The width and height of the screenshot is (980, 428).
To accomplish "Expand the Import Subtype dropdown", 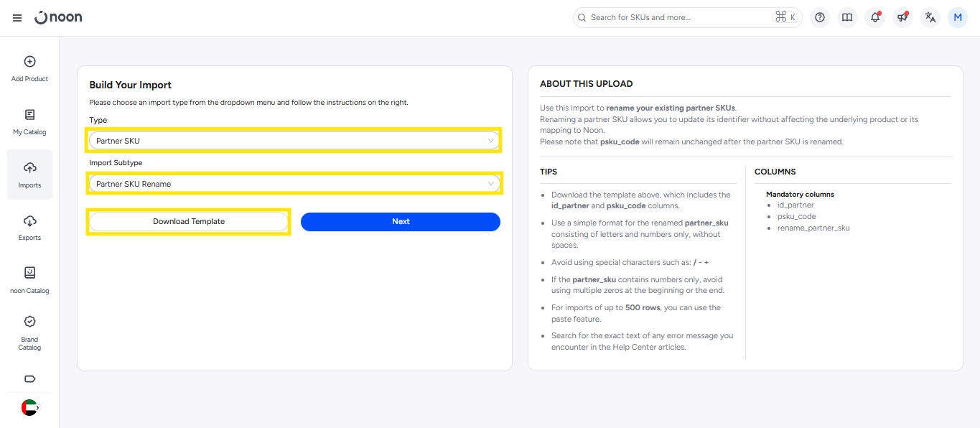I will [x=294, y=184].
